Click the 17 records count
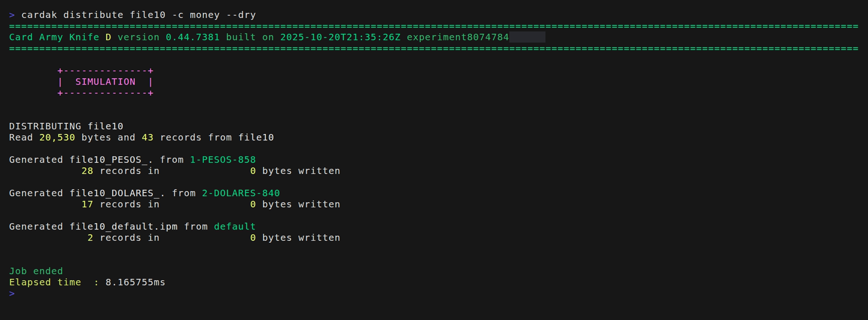Screen dimensions: 868x320 click(87, 204)
